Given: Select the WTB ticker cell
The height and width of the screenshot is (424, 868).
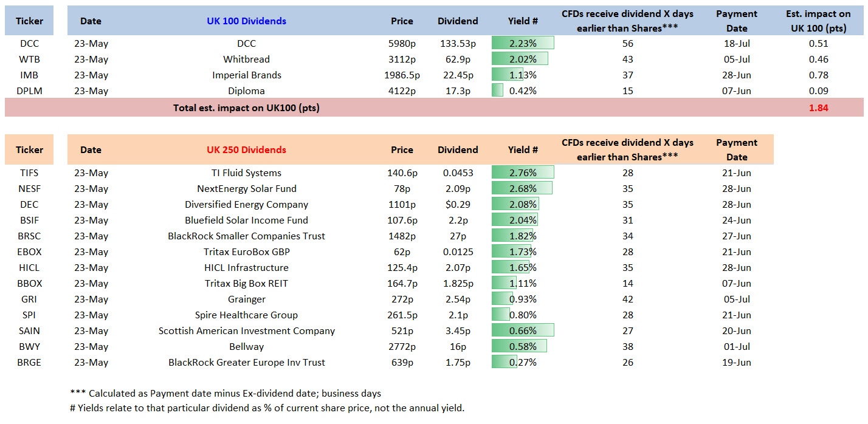Looking at the screenshot, I should [x=29, y=60].
